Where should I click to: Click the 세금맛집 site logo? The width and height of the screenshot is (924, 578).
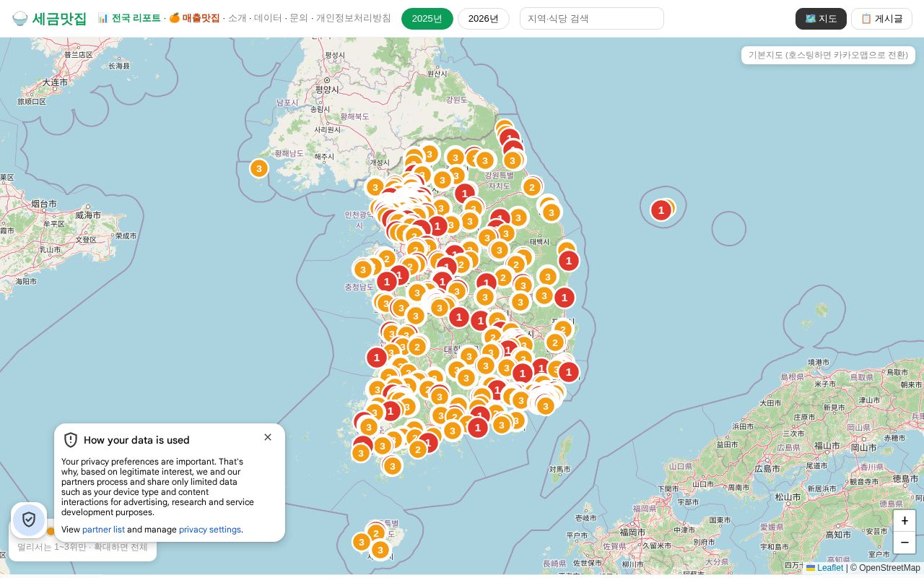(49, 19)
